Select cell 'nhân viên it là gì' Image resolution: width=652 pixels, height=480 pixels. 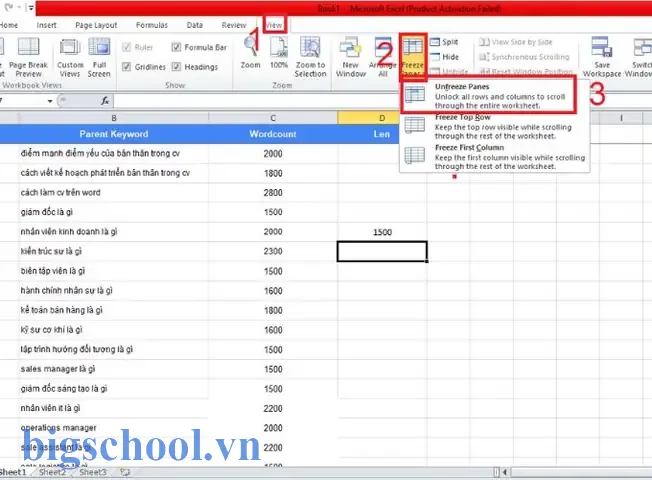click(x=114, y=408)
